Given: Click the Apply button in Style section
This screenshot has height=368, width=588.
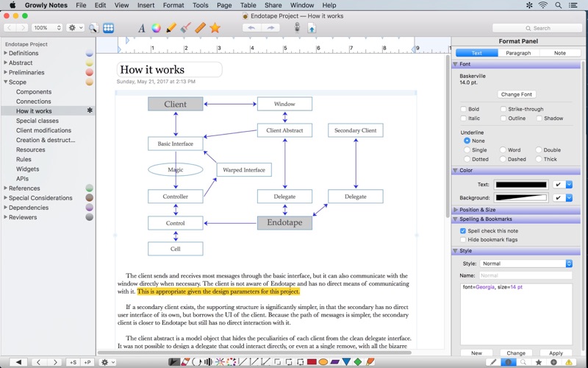Looking at the screenshot, I should 556,353.
